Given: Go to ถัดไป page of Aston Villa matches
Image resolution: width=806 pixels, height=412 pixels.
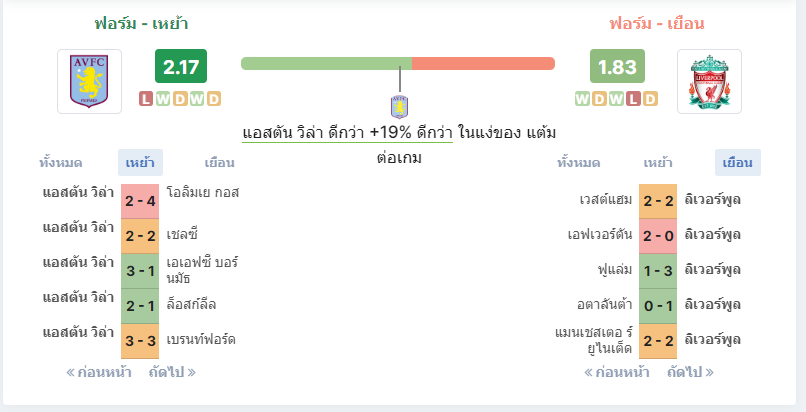Looking at the screenshot, I should pos(172,372).
